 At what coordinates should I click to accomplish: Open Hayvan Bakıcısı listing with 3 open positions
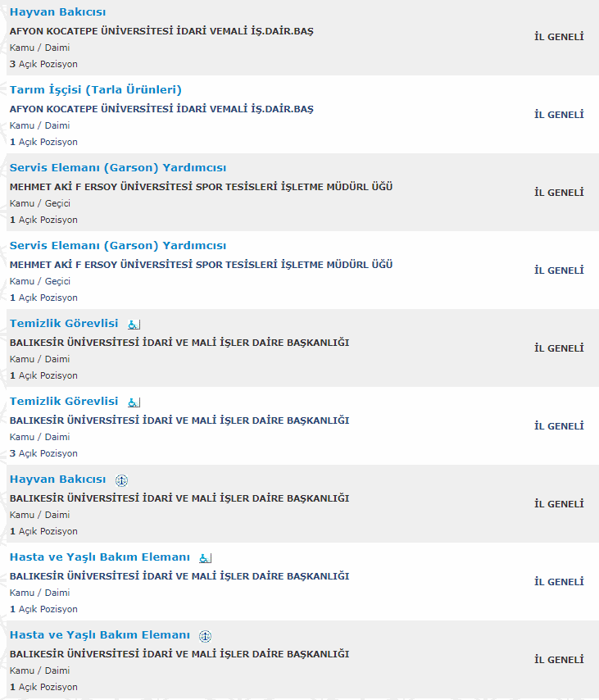57,12
